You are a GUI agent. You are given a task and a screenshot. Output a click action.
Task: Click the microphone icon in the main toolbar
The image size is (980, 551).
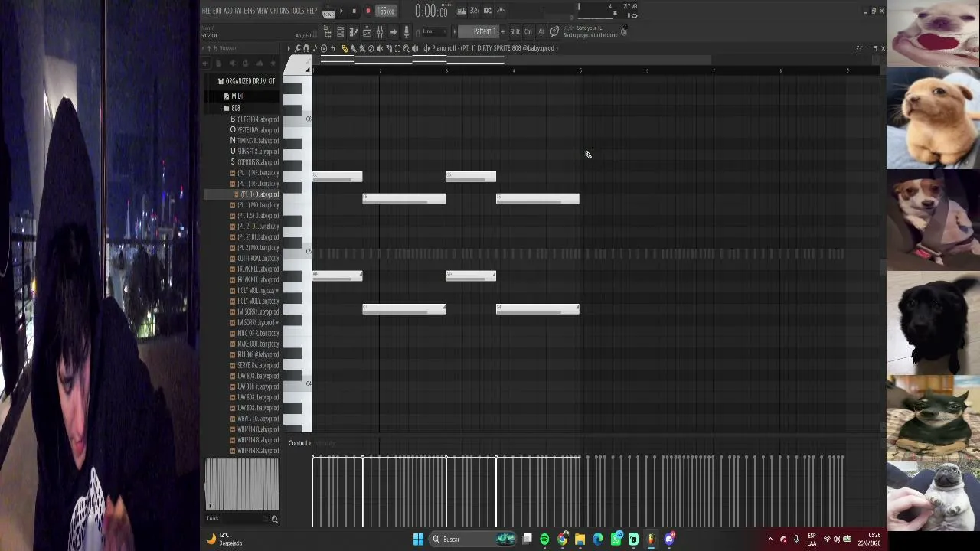tap(406, 31)
